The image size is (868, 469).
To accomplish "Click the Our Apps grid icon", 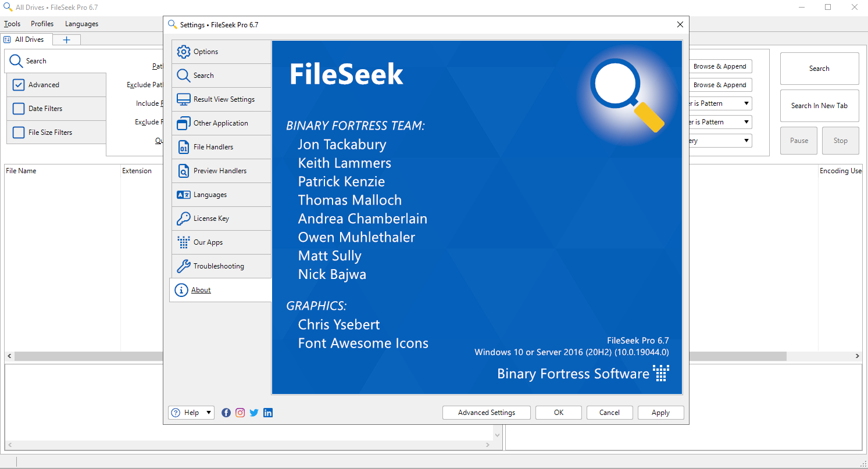I will 184,242.
